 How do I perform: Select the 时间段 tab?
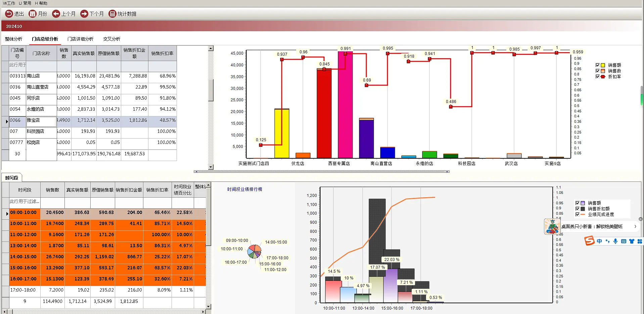point(12,178)
